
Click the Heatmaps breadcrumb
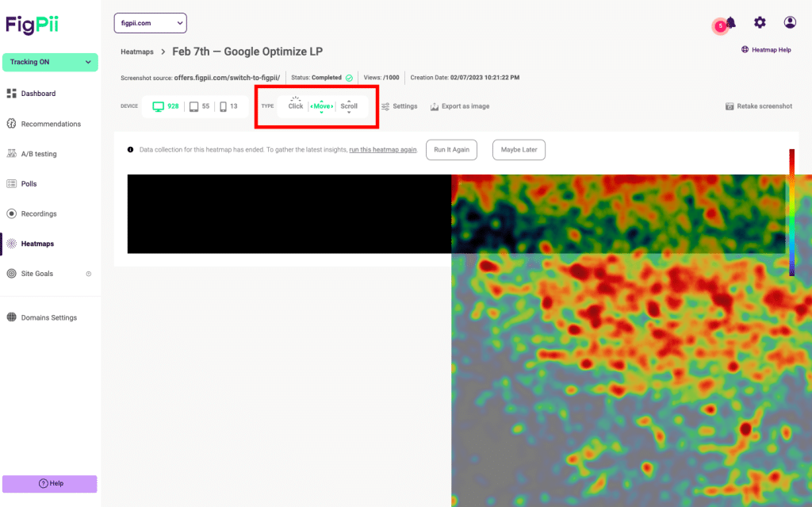pyautogui.click(x=137, y=52)
